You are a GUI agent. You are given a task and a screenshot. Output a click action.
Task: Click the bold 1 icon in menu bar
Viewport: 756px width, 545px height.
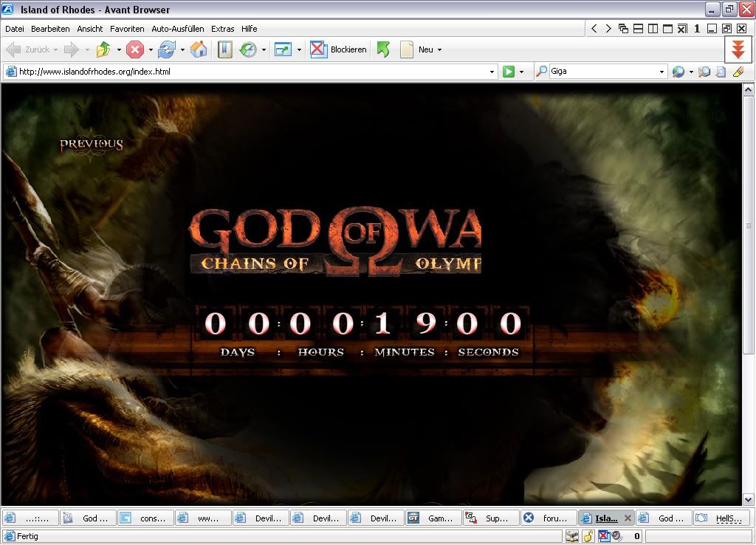pos(697,29)
